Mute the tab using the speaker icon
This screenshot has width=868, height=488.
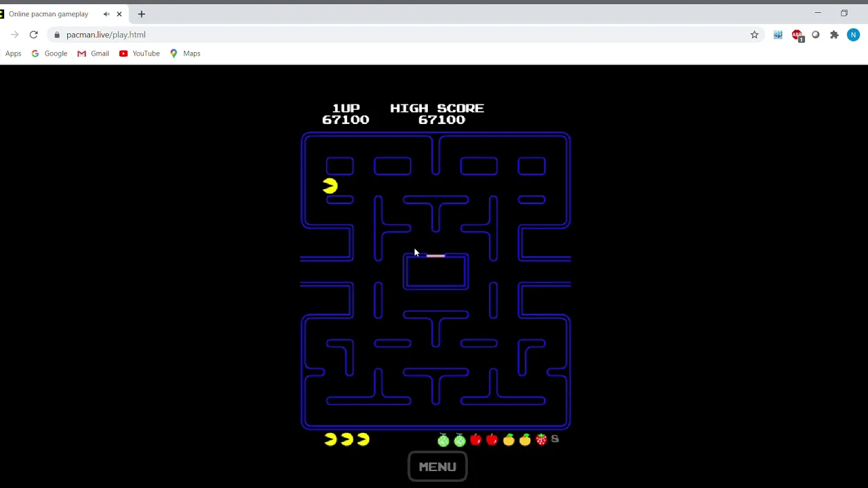[x=106, y=14]
